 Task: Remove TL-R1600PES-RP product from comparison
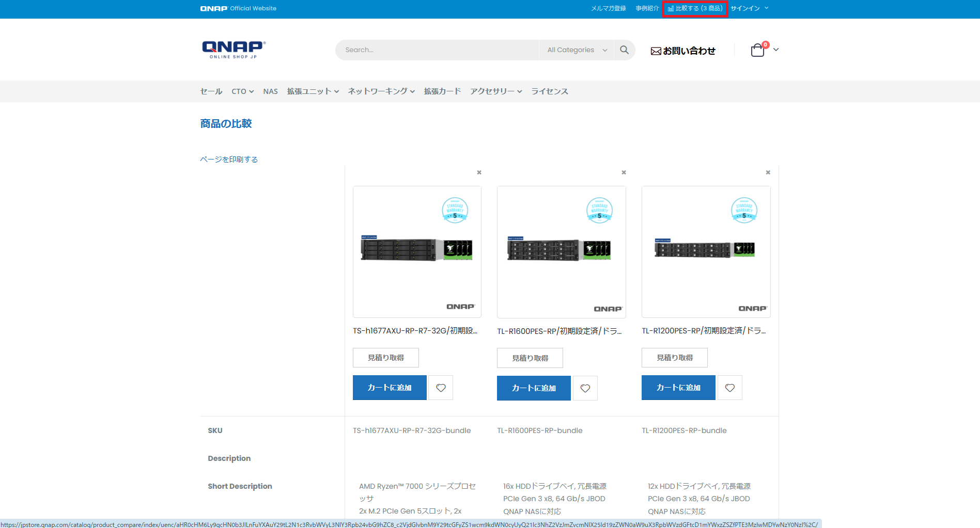[624, 172]
